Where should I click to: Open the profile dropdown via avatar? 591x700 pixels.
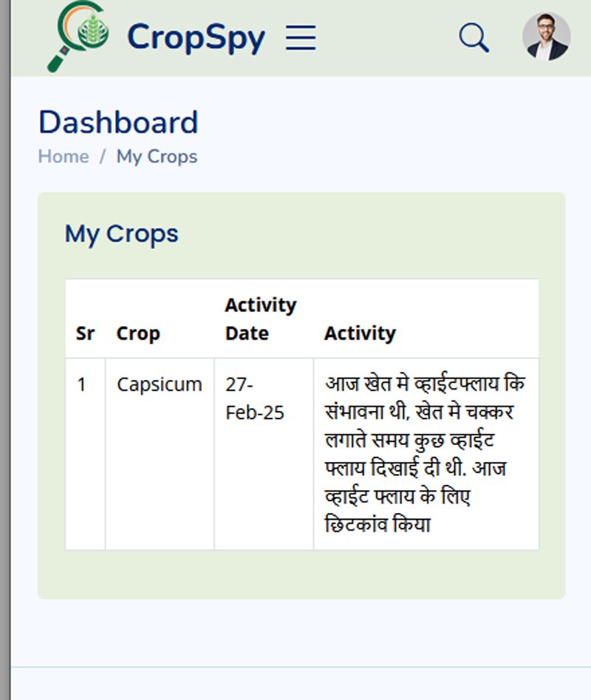(x=545, y=36)
